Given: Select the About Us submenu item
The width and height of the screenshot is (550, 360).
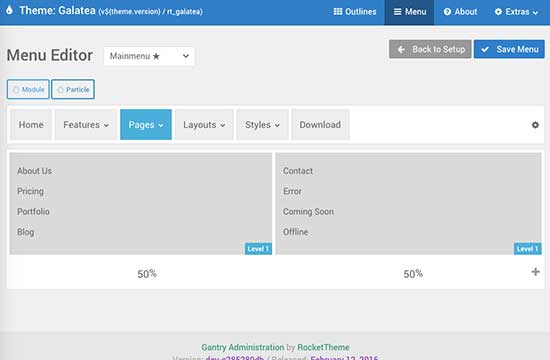Looking at the screenshot, I should [x=34, y=171].
